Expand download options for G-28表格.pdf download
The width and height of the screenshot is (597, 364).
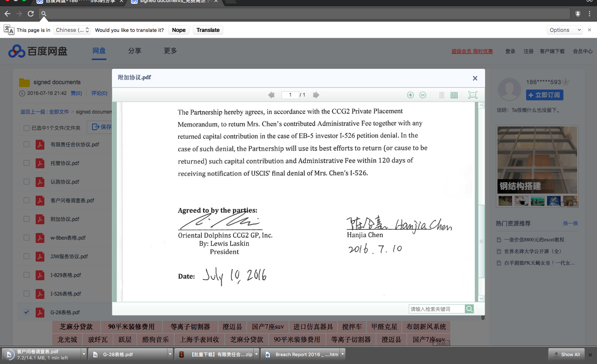170,354
